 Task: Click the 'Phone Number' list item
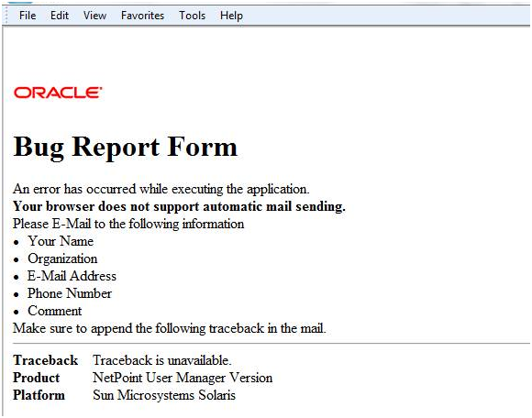click(x=70, y=293)
